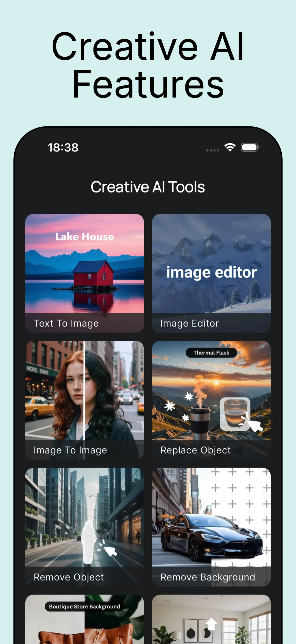Open the Image To Image tool card

[84, 400]
